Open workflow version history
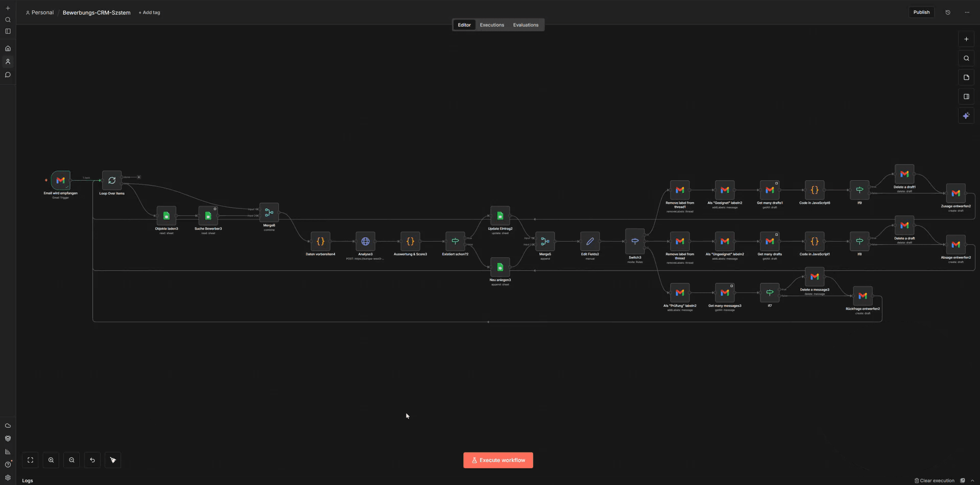 (948, 12)
